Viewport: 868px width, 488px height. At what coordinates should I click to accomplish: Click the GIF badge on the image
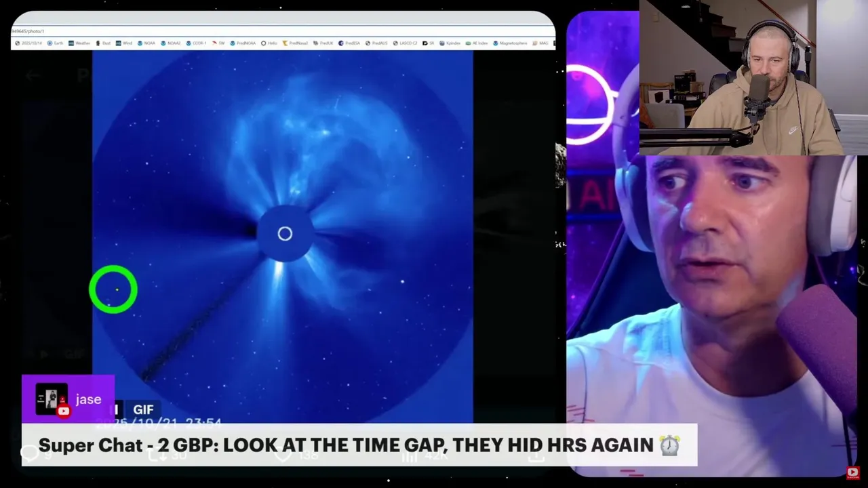[x=143, y=409]
